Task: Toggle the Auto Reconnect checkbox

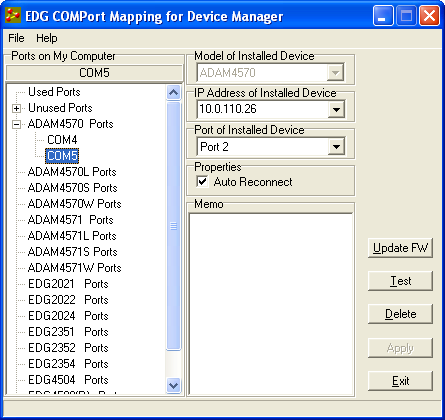Action: [202, 182]
